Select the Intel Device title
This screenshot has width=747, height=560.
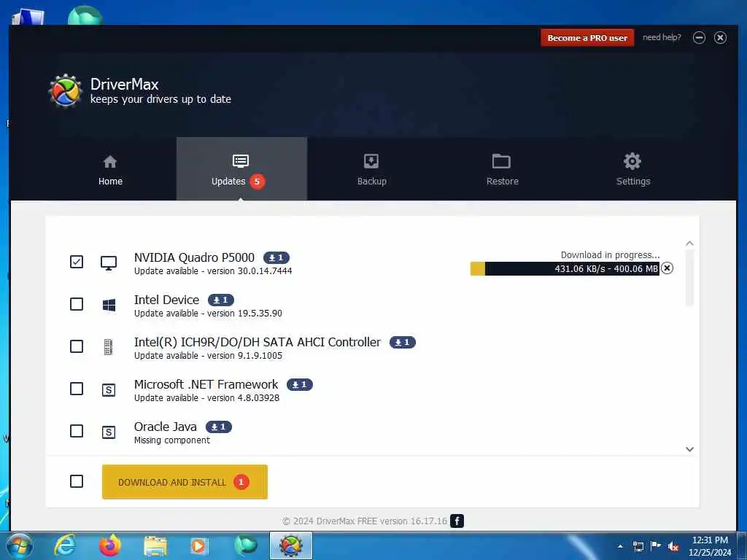coord(167,300)
